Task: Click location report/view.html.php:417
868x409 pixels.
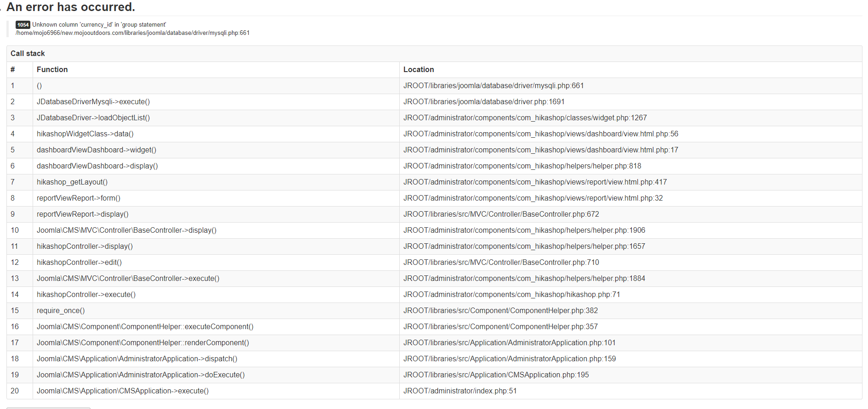Action: click(x=535, y=182)
